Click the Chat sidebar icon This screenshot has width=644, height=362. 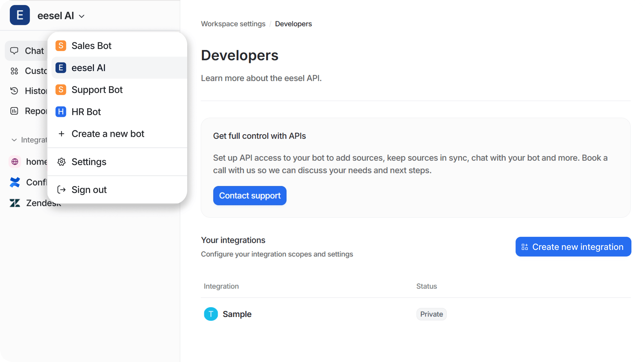pyautogui.click(x=14, y=50)
